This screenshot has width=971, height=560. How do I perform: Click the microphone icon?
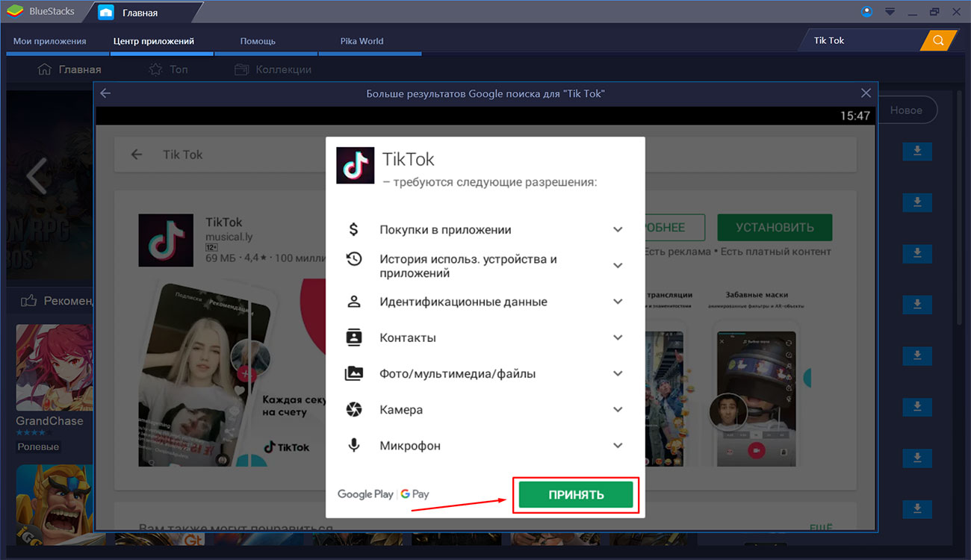coord(354,445)
